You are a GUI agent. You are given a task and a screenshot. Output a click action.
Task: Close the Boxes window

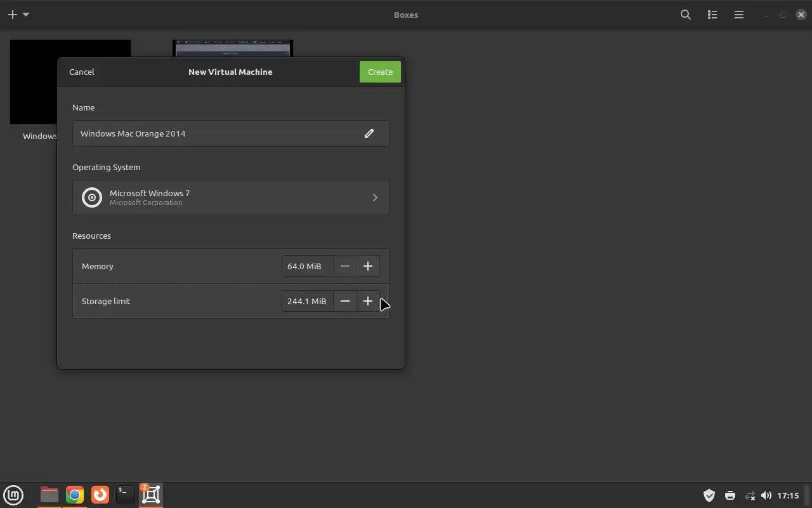[x=801, y=15]
